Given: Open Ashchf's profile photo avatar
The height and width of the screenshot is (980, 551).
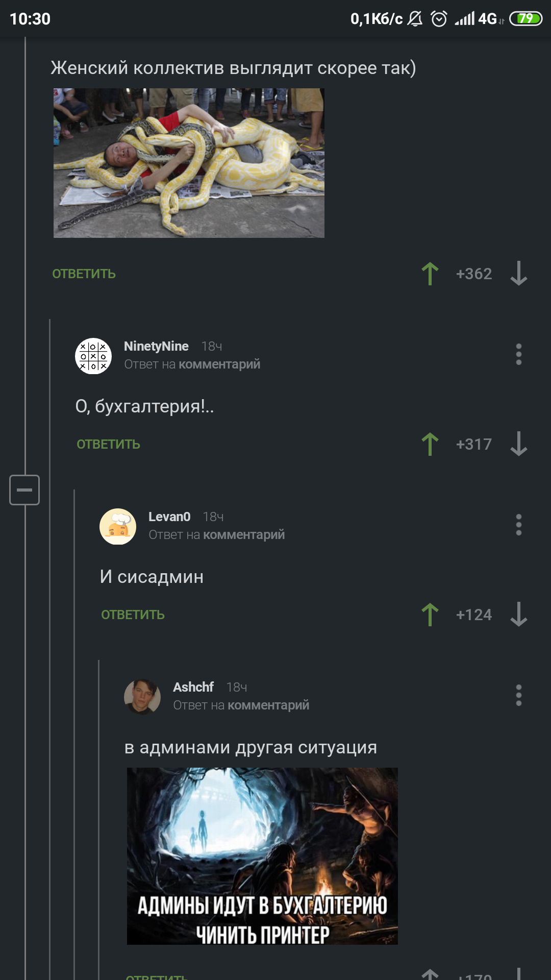Looking at the screenshot, I should coord(142,697).
